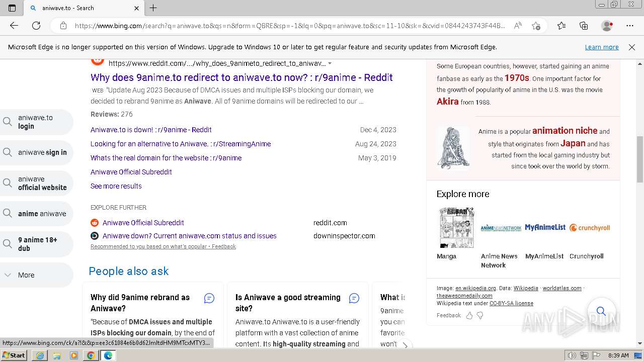Viewport: 644px width, 362px height.
Task: Click See more results
Action: click(x=116, y=186)
